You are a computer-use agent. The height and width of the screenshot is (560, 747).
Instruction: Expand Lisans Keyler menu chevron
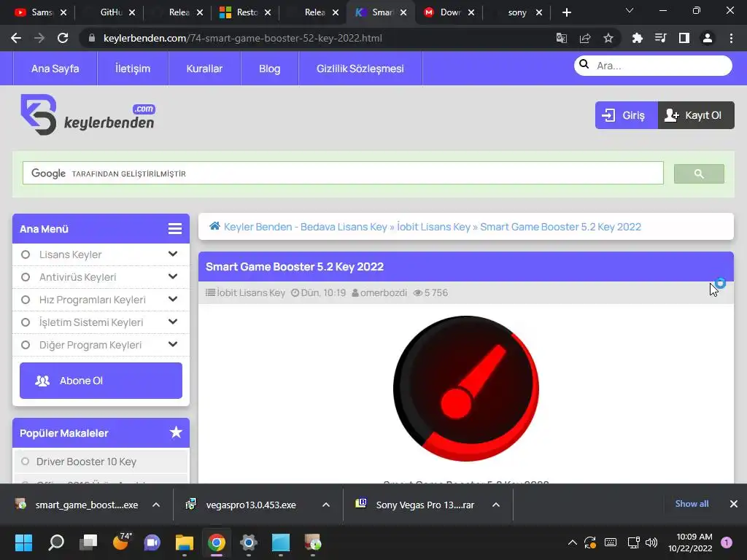(x=173, y=254)
